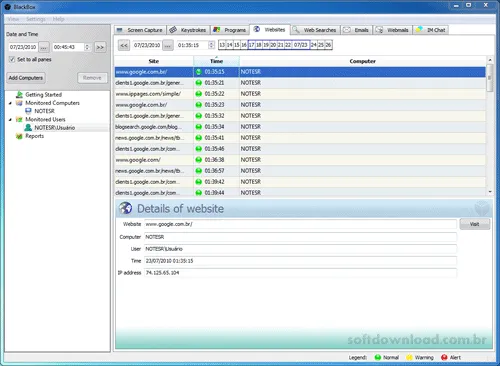Click the yellow Warning legend icon
The height and width of the screenshot is (366, 500).
pyautogui.click(x=409, y=357)
